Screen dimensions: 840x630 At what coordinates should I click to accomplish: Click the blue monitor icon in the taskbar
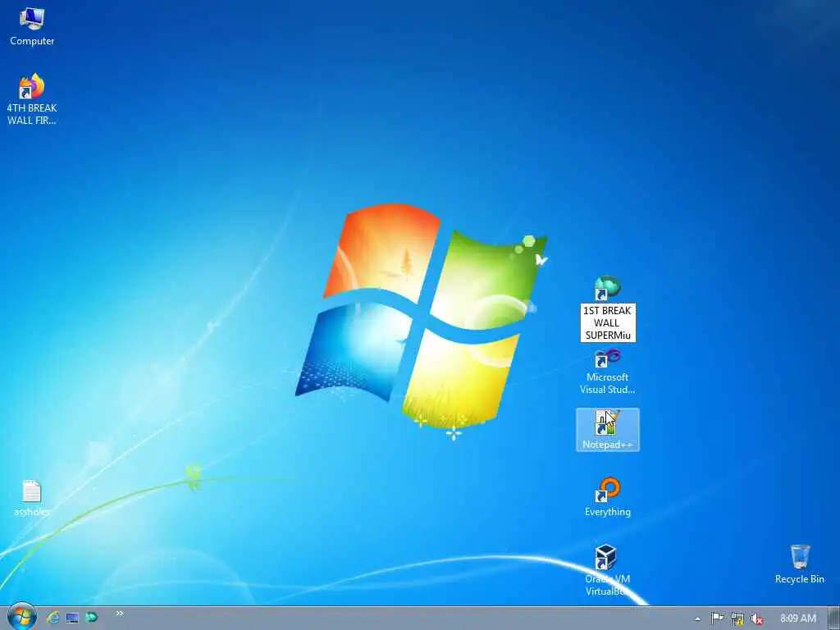pyautogui.click(x=72, y=618)
